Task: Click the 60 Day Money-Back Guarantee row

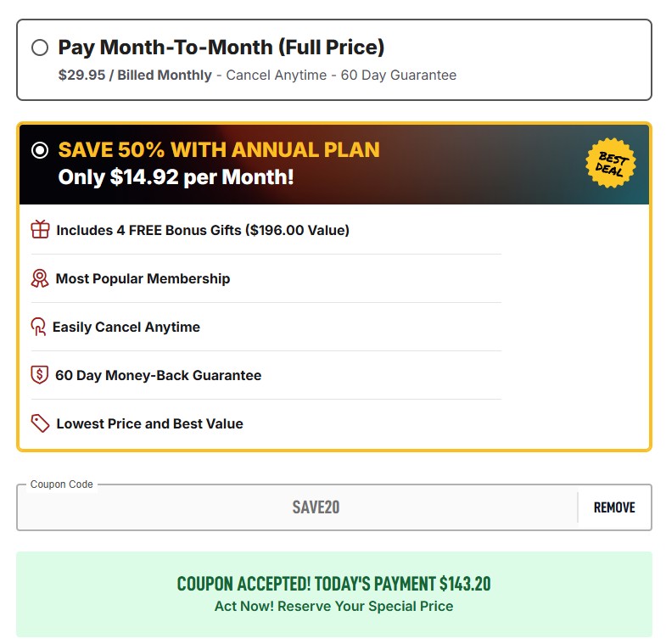Action: [x=158, y=375]
